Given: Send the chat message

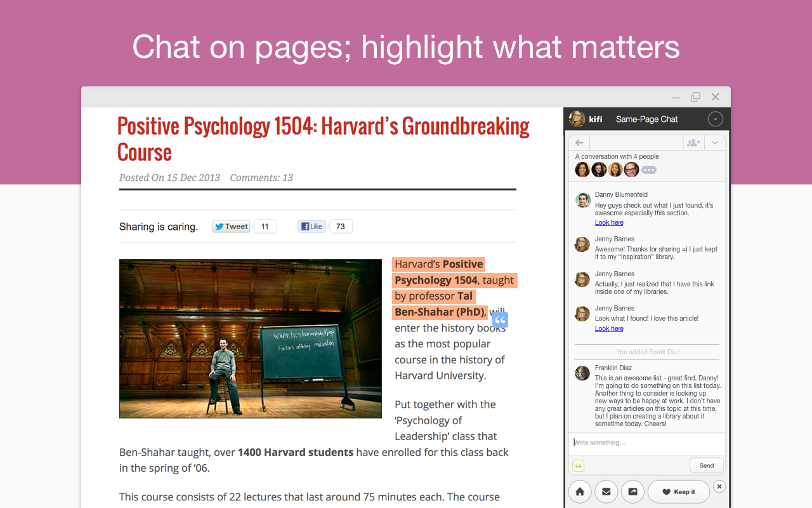Looking at the screenshot, I should [x=706, y=465].
